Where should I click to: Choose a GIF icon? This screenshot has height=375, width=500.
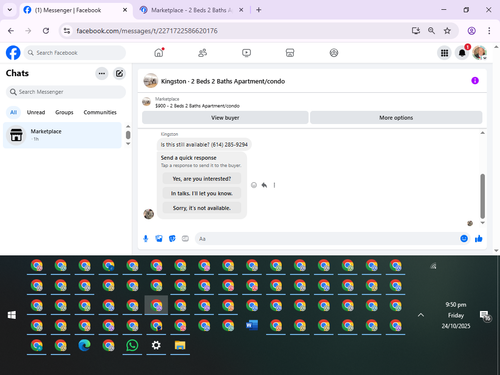pos(185,238)
